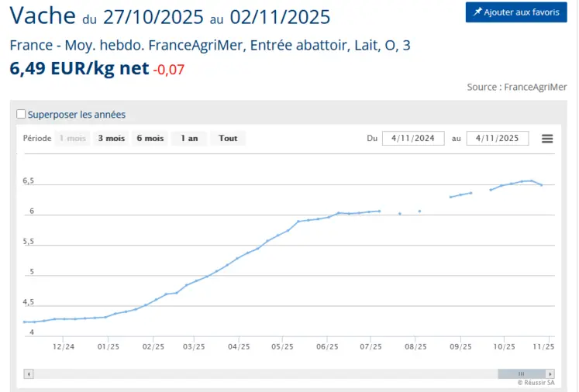Select the 3 mois period
Image resolution: width=579 pixels, height=392 pixels.
pyautogui.click(x=111, y=139)
